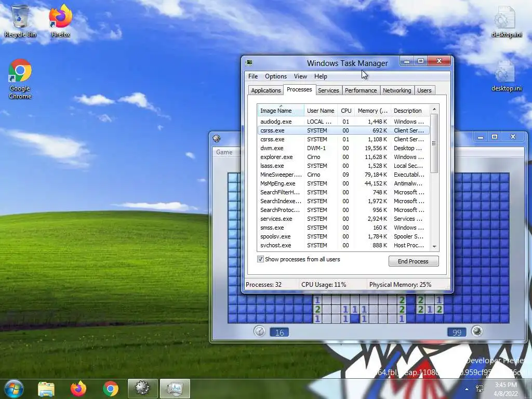Screen dimensions: 532x399
Task: Switch to the Applications tab
Action: 266,90
